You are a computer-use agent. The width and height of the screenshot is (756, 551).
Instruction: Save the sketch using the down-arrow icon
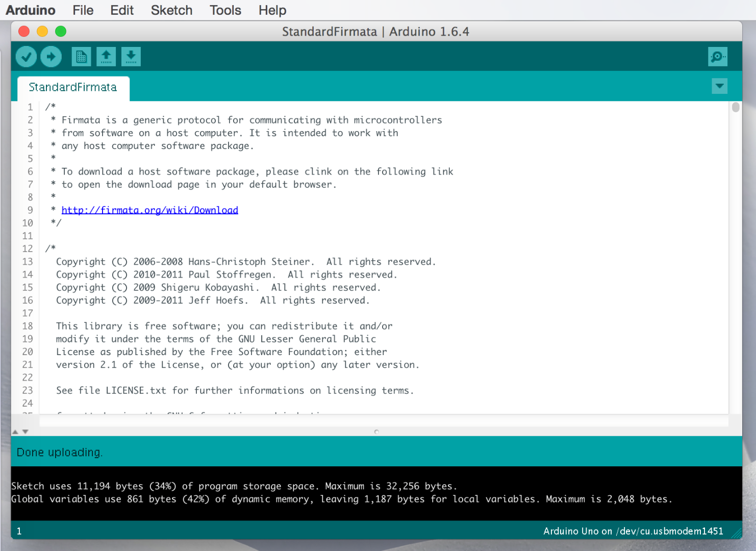click(131, 56)
